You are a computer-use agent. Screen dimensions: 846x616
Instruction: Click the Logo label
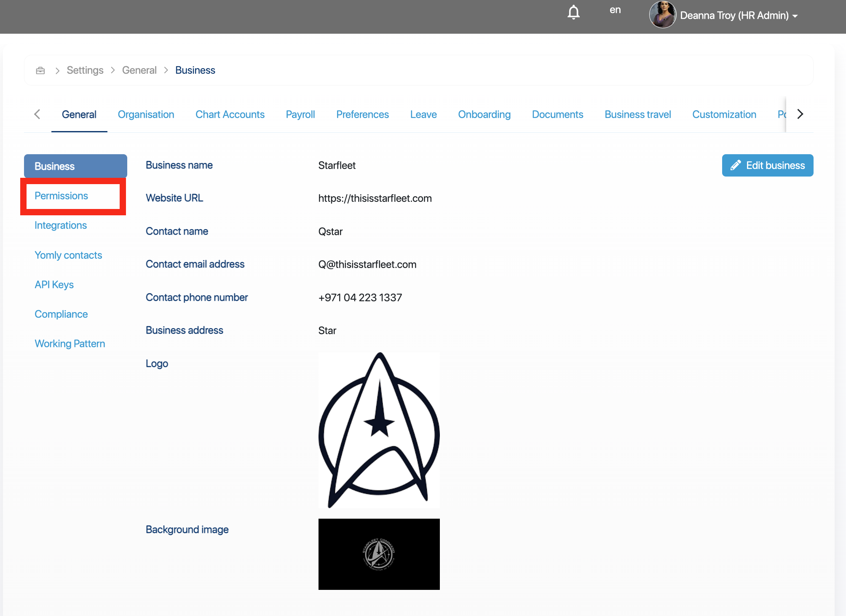point(157,364)
